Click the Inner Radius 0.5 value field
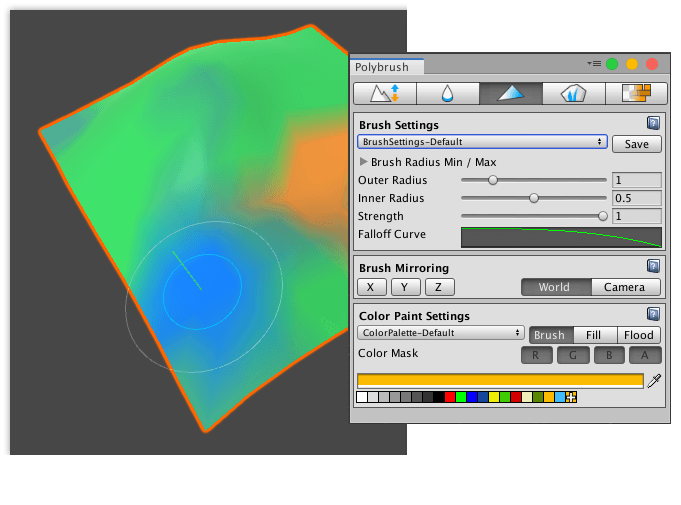The width and height of the screenshot is (681, 505). (x=637, y=198)
